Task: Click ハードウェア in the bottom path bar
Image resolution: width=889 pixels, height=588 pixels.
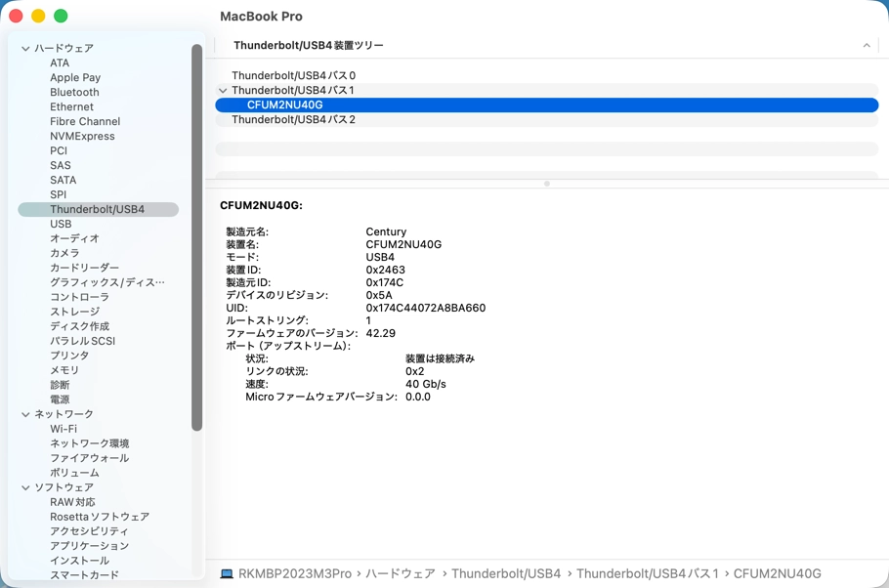Action: click(401, 574)
